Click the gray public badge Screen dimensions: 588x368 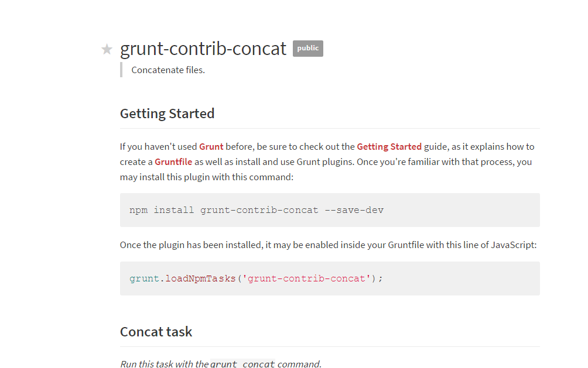[x=307, y=49]
